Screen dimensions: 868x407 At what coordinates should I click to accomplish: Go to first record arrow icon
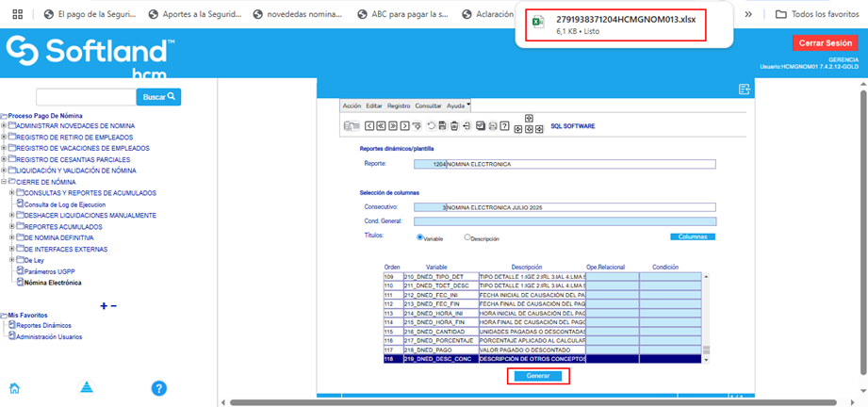click(x=368, y=125)
